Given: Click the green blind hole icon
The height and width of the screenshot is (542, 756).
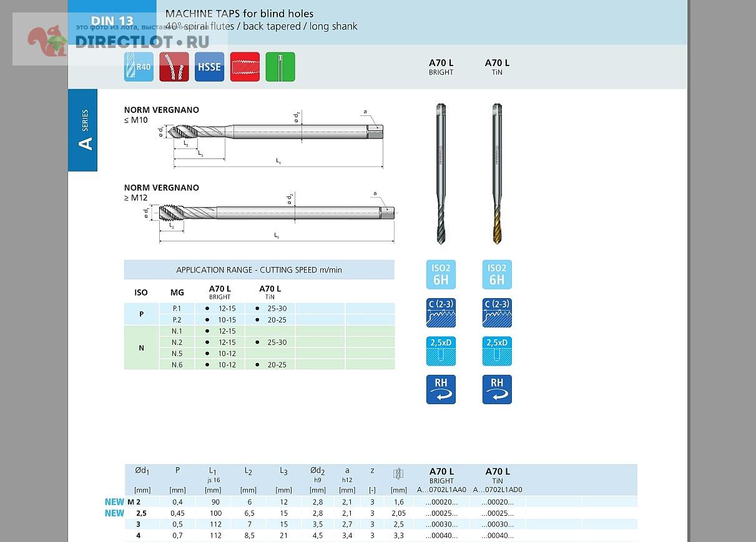Looking at the screenshot, I should click(280, 67).
